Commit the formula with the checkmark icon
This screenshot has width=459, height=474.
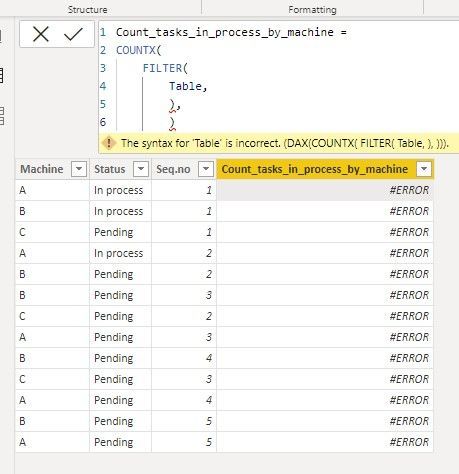[x=73, y=34]
